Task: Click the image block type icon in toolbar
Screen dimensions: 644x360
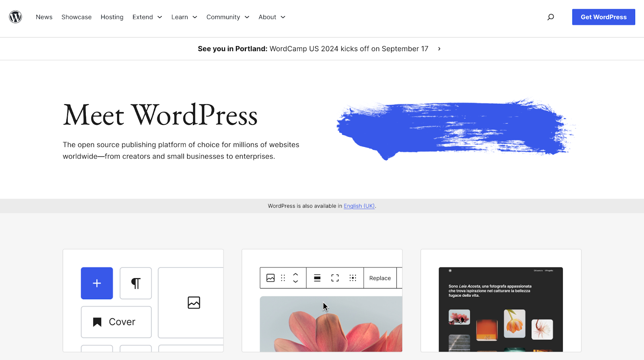Action: coord(270,278)
